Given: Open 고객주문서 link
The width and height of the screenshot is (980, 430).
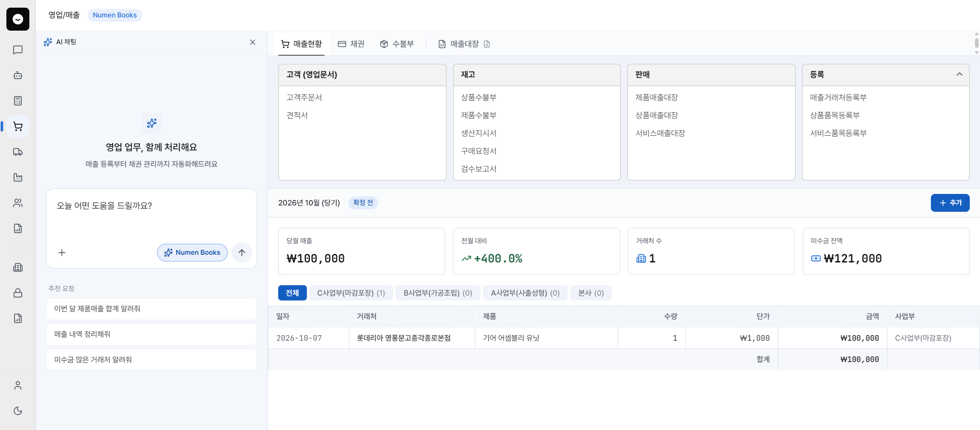Looking at the screenshot, I should tap(304, 97).
